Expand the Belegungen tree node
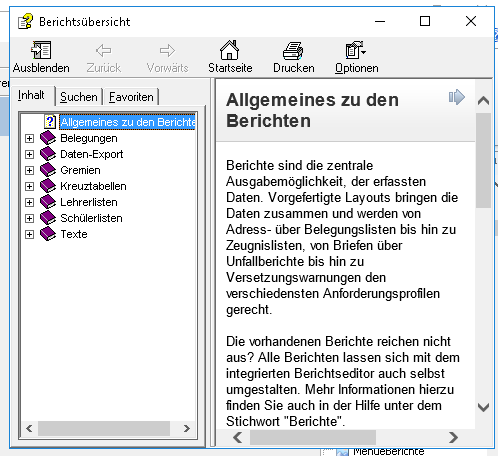498x456 pixels. (29, 138)
